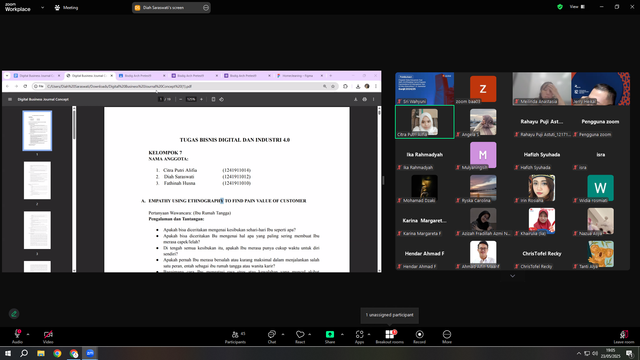
Task: Select Widia rosmiati's W avatar tile
Action: point(600,188)
